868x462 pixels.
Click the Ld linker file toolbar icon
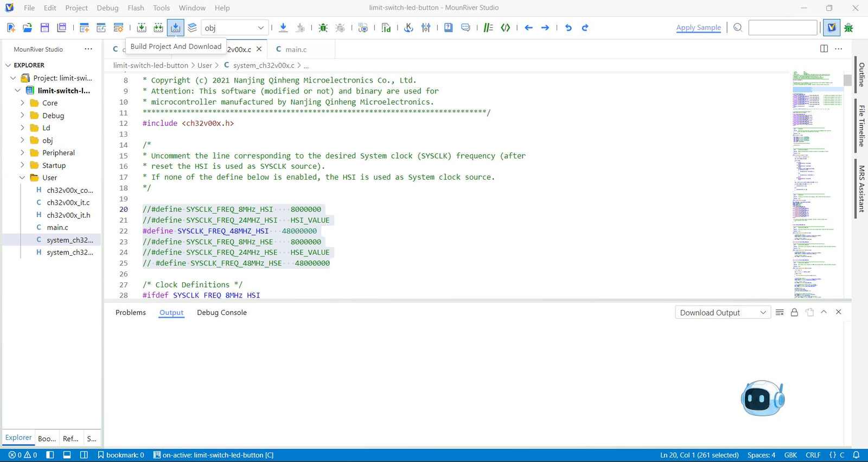[x=386, y=28]
